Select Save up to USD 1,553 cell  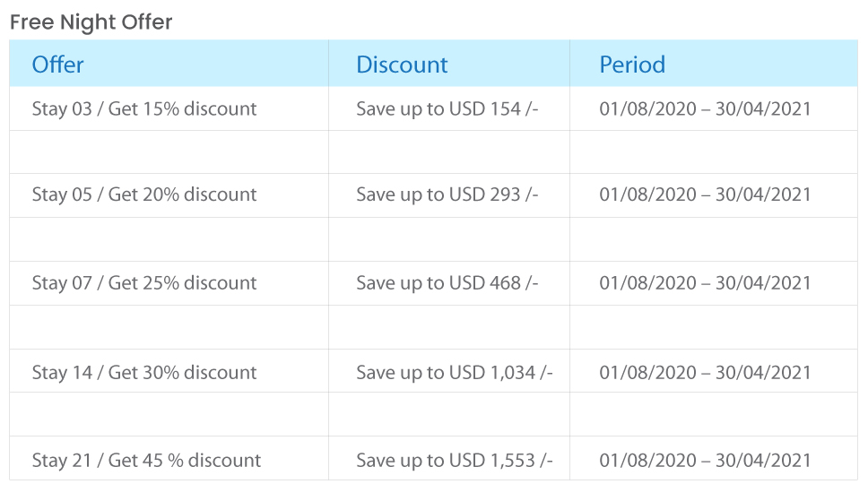(x=449, y=459)
